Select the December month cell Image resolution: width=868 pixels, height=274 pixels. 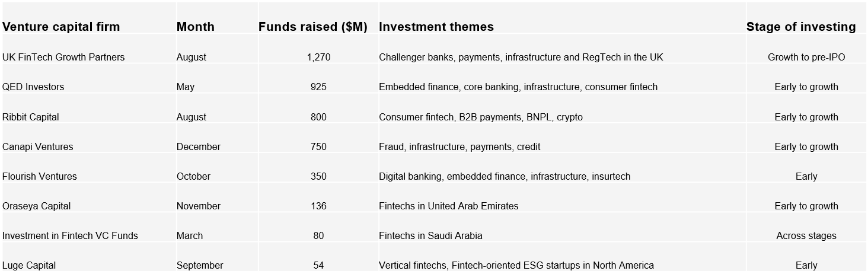pos(198,147)
